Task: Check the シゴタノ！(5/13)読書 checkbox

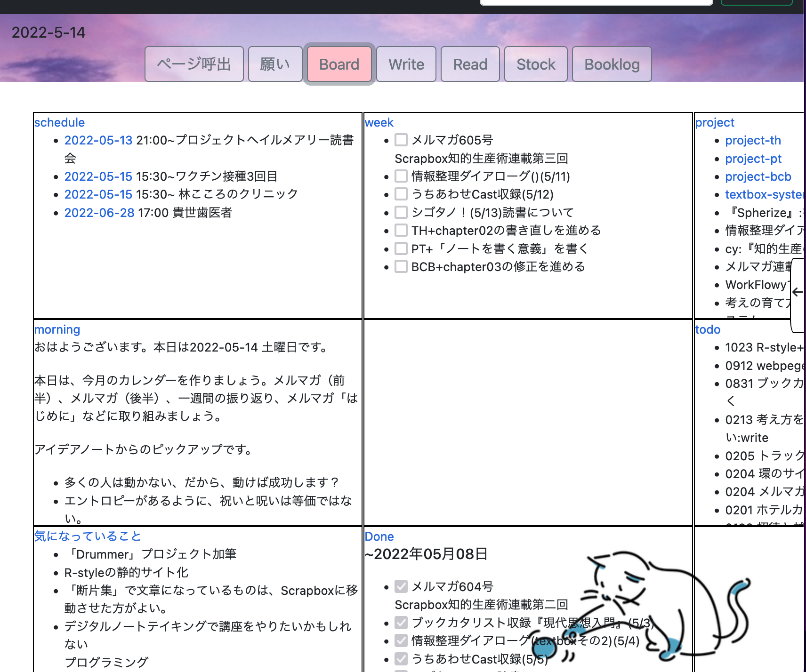Action: 400,212
